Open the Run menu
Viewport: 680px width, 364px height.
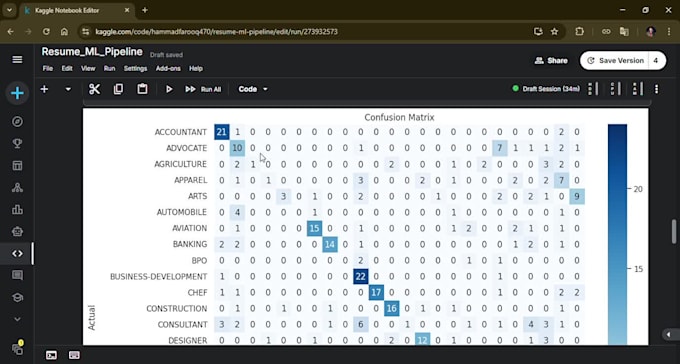(109, 69)
